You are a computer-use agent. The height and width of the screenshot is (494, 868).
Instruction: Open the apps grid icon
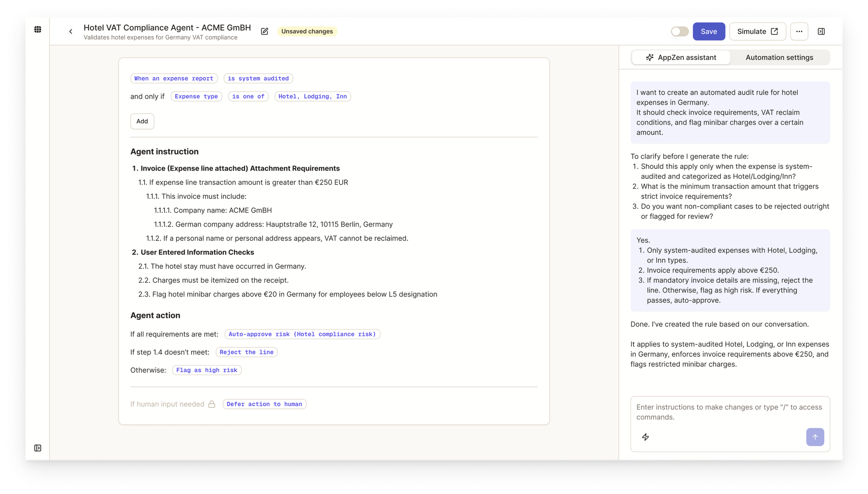coord(38,30)
